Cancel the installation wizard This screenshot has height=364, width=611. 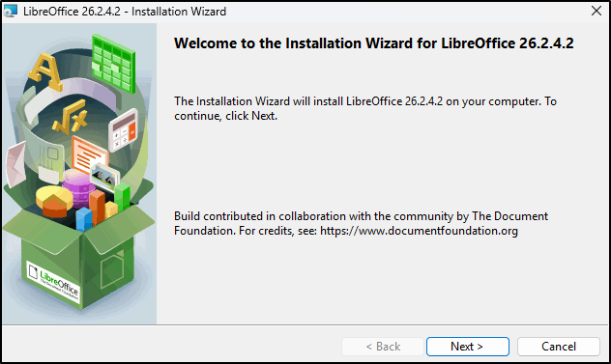[559, 347]
